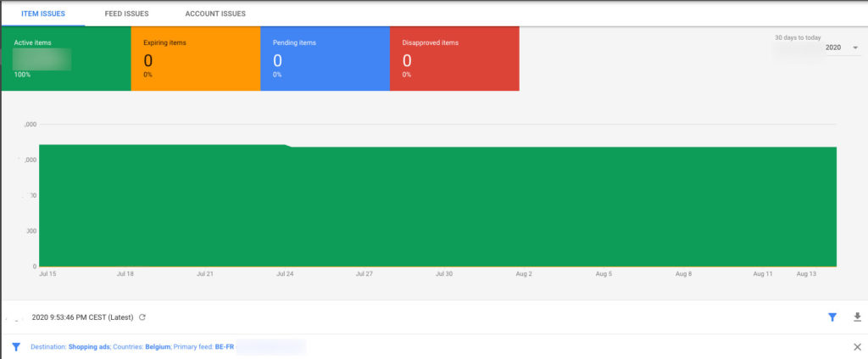Screen dimensions: 868x359
Task: Click the funnel icon in the filter bar
Action: [x=16, y=347]
